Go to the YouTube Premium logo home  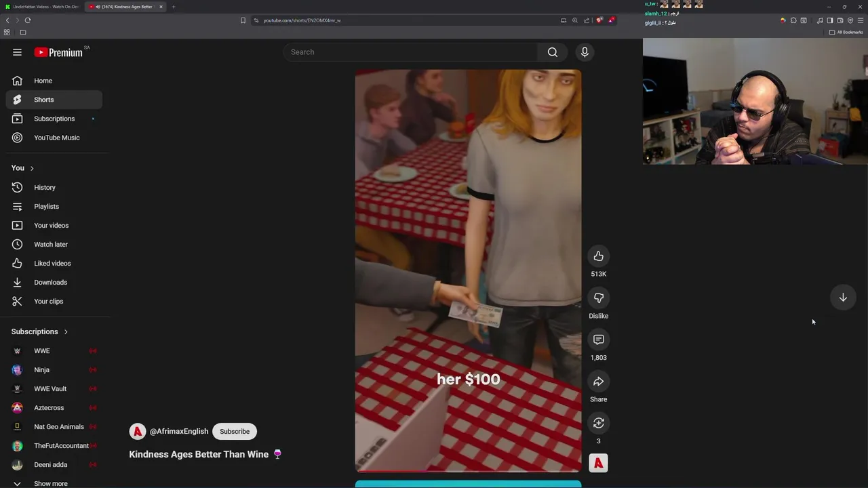click(58, 52)
